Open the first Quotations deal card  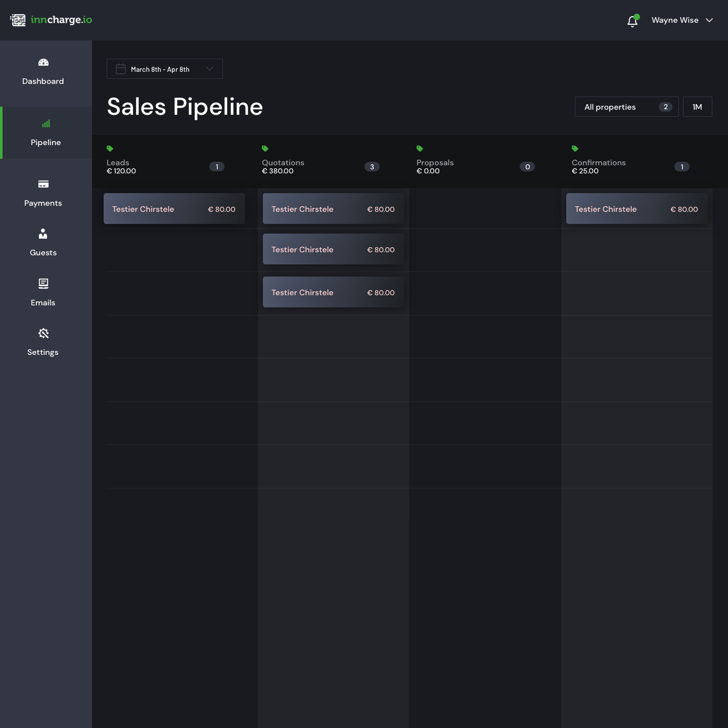(333, 209)
